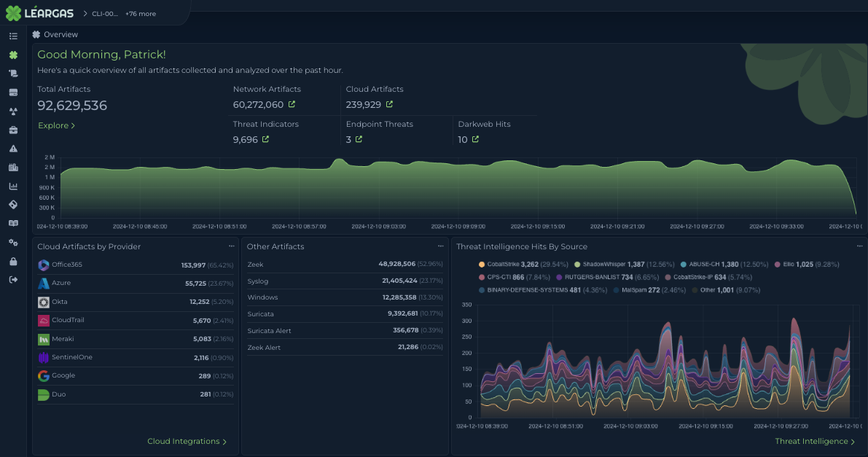Toggle Ellio legend series

coord(807,265)
